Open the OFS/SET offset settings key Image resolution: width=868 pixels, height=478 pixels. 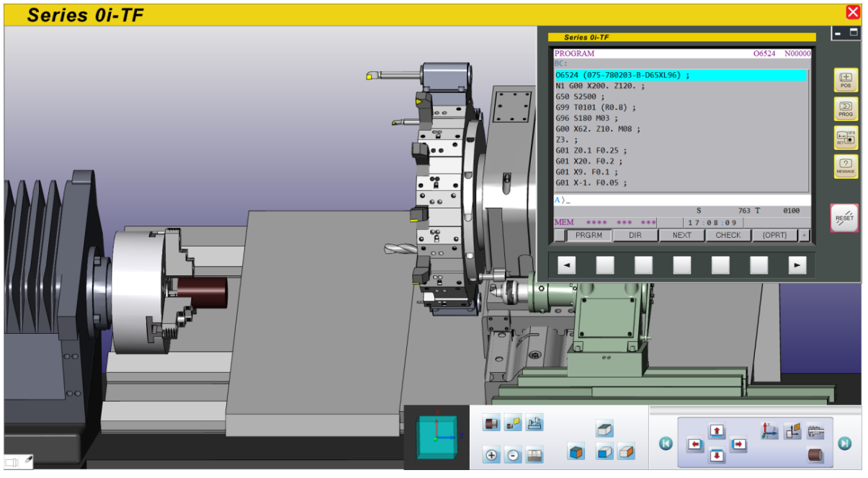[846, 138]
